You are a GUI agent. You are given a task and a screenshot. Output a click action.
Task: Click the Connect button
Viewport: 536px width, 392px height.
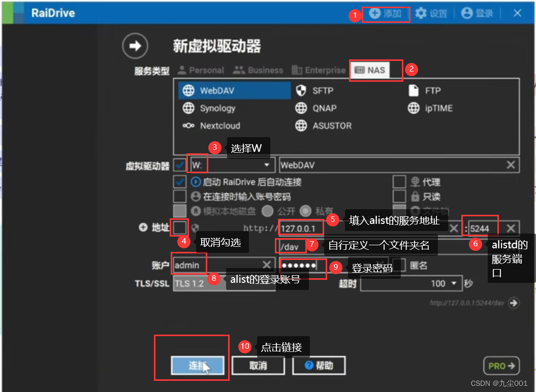coord(197,365)
